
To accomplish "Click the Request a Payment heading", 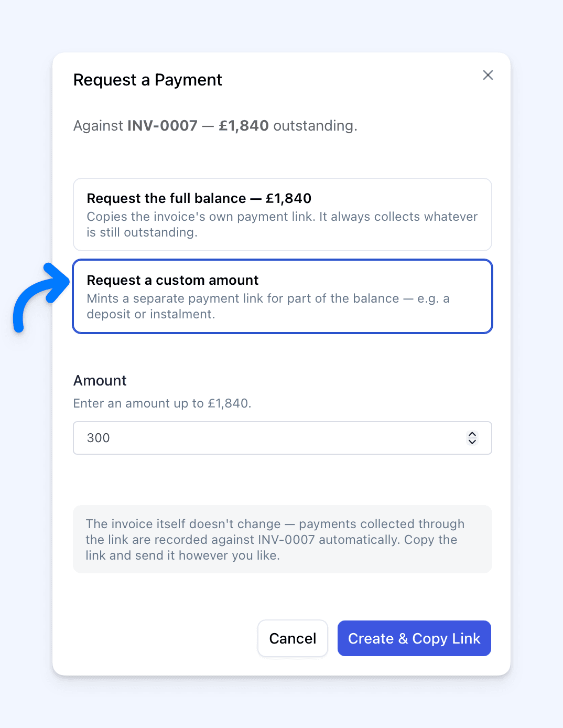I will click(x=148, y=80).
